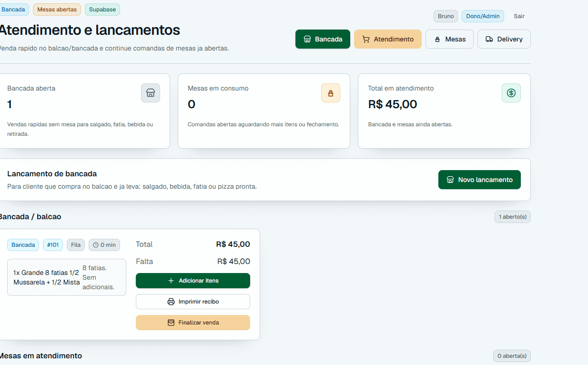Click Adicionar itens on order #101
Viewport: 588px width, 365px height.
[193, 281]
